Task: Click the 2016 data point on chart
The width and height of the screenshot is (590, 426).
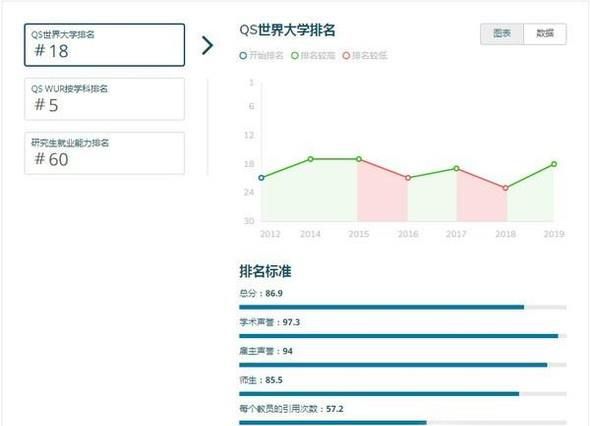Action: tap(408, 178)
